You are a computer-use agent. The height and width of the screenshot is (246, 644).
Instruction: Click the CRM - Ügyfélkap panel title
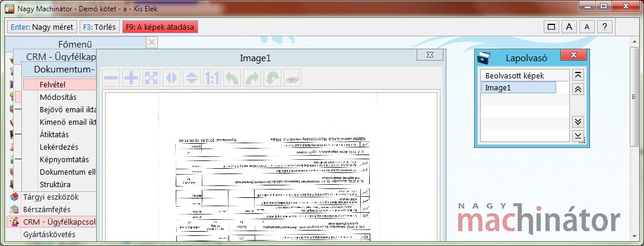[x=61, y=57]
